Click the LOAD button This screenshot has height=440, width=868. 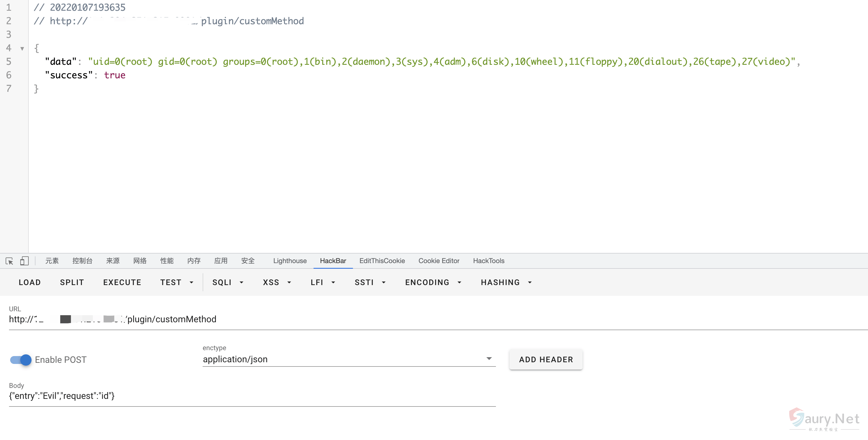point(30,283)
